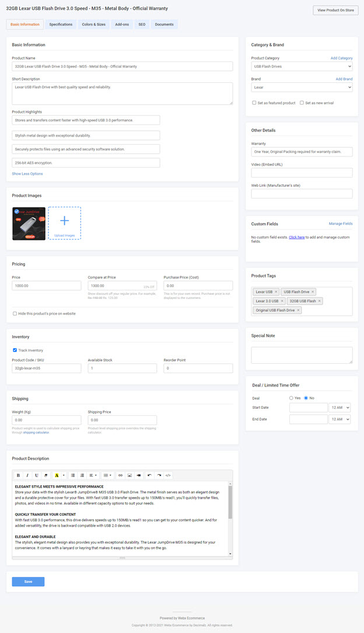
Task: Remove the 'Lexar 3.0 USB' tag
Action: pos(282,301)
